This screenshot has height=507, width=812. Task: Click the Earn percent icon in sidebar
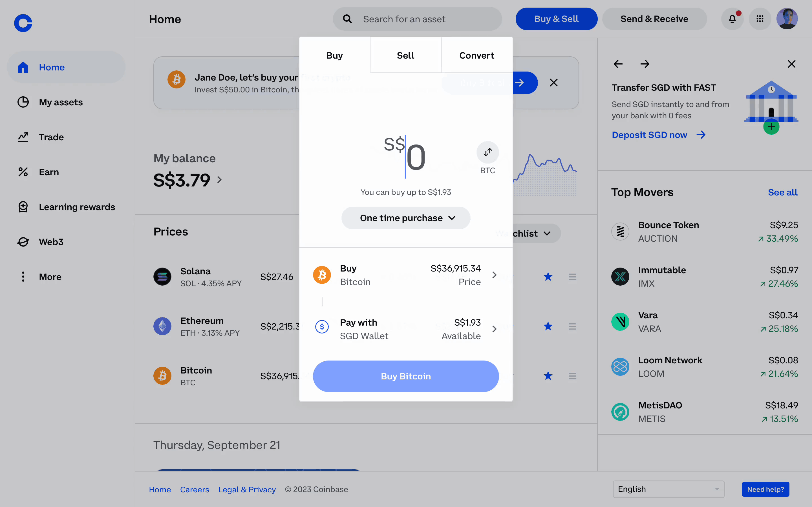pyautogui.click(x=23, y=172)
